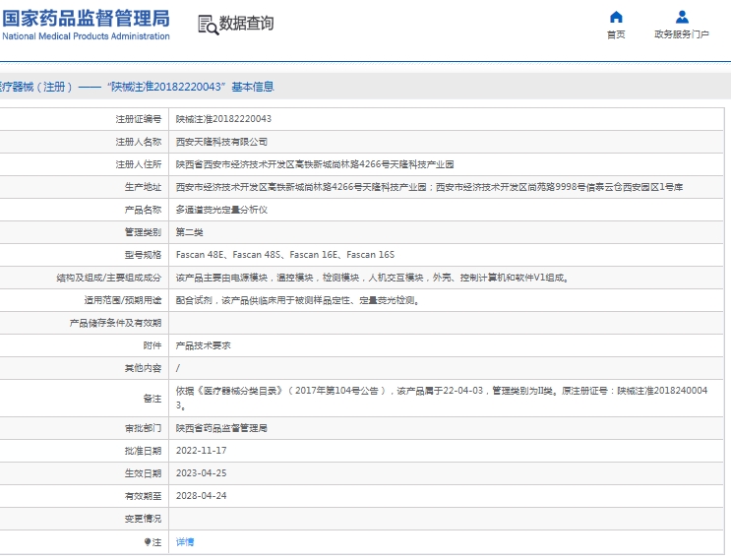Screen dimensions: 731x560
Task: Click the 数据查询 header label
Action: coord(246,24)
